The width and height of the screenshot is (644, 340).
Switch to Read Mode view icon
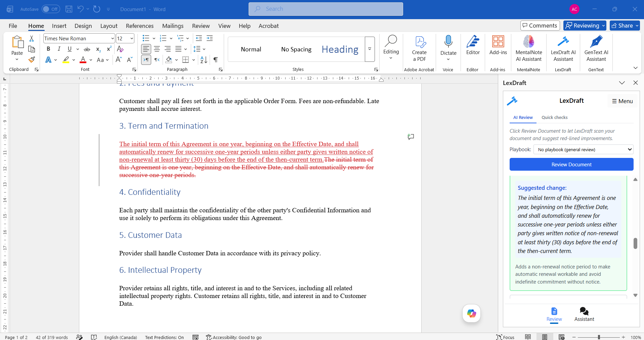[x=528, y=337]
